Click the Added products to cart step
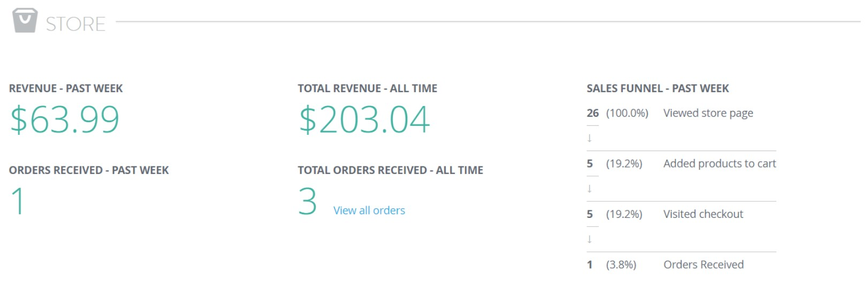 [x=719, y=164]
